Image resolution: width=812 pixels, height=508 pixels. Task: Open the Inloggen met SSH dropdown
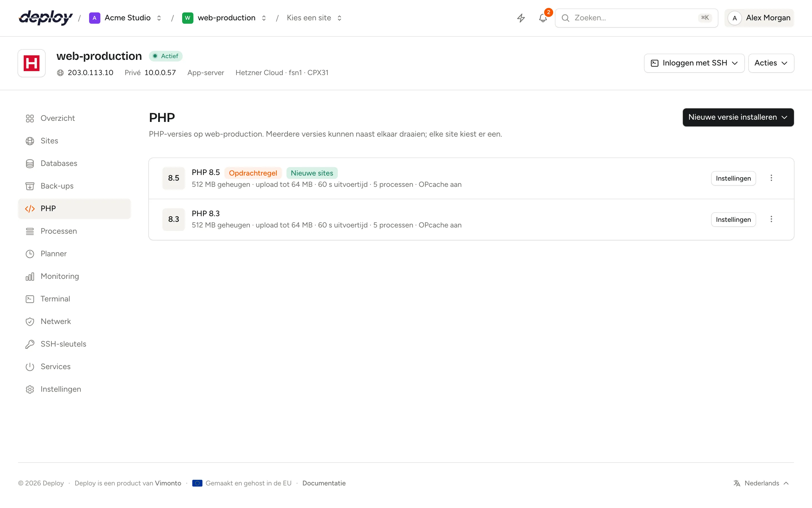pyautogui.click(x=694, y=63)
